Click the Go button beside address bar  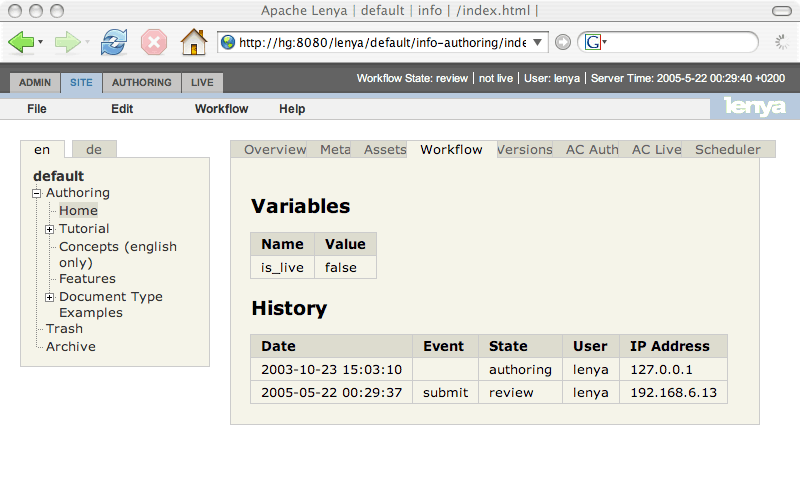point(563,42)
